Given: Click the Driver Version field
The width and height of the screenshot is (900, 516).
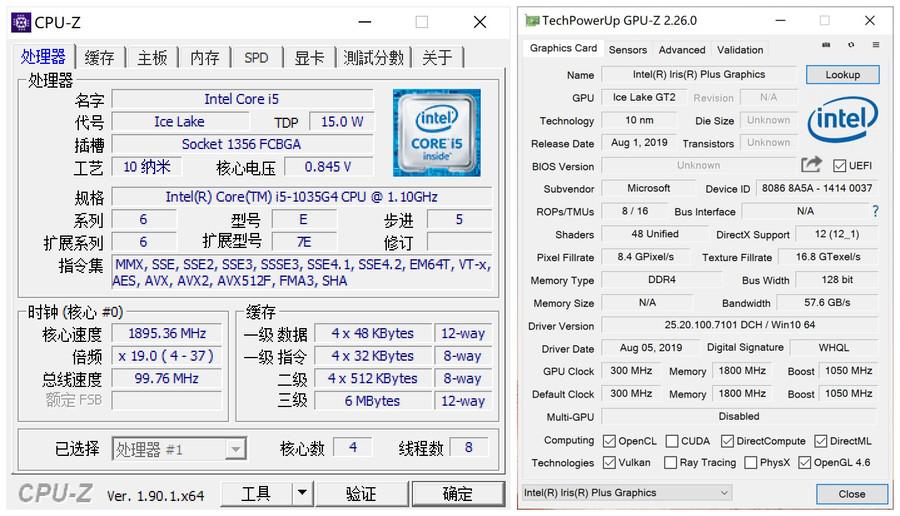Looking at the screenshot, I should click(739, 325).
